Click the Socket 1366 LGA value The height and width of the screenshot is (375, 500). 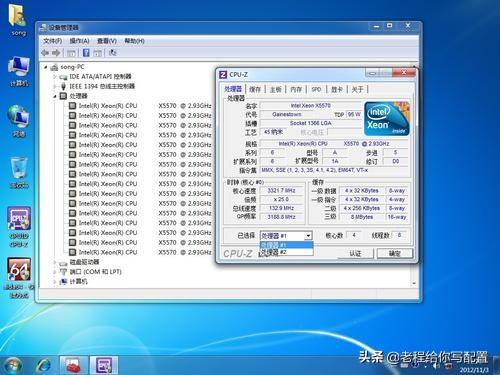pos(311,123)
